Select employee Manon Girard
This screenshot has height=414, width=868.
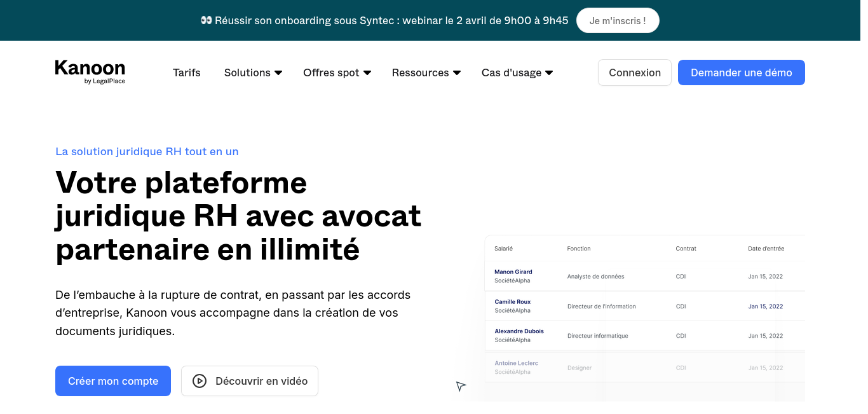tap(513, 272)
